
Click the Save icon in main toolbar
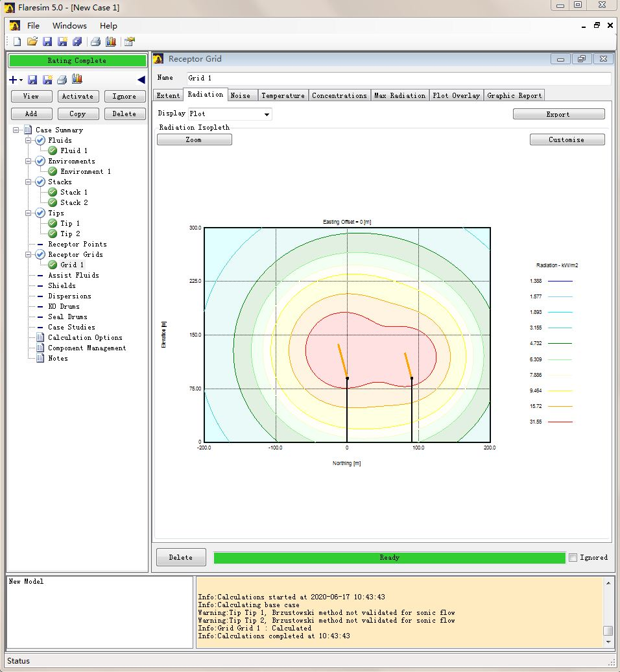47,42
